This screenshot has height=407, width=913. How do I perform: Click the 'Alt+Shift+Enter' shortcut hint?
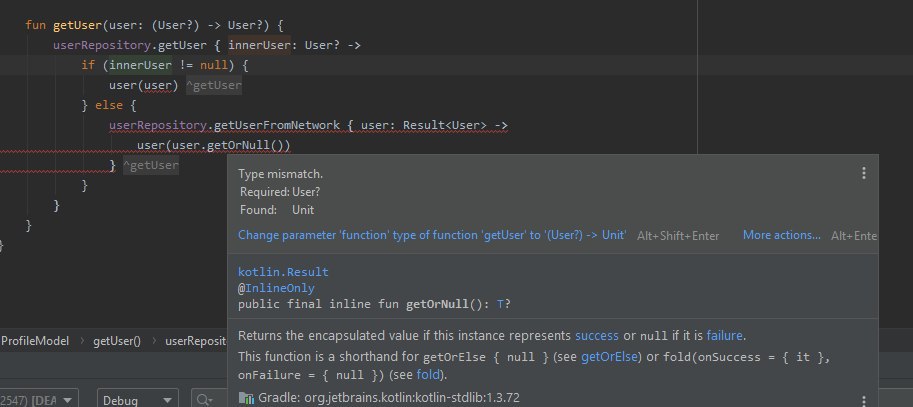678,236
